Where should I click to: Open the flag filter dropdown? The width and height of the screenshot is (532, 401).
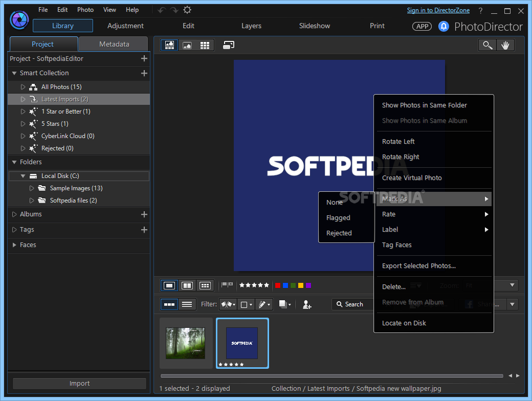(x=228, y=304)
